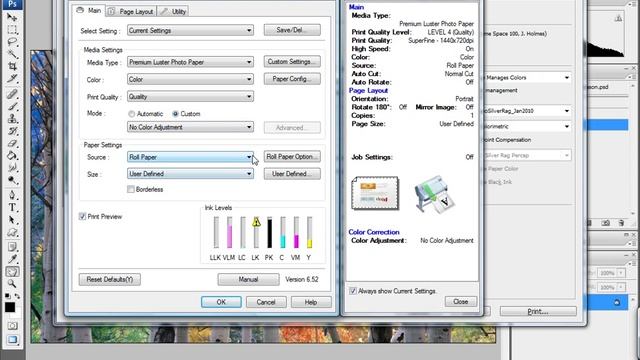Screen dimensions: 640x360
Task: Select the Paint Bucket tool
Action: [x=12, y=156]
